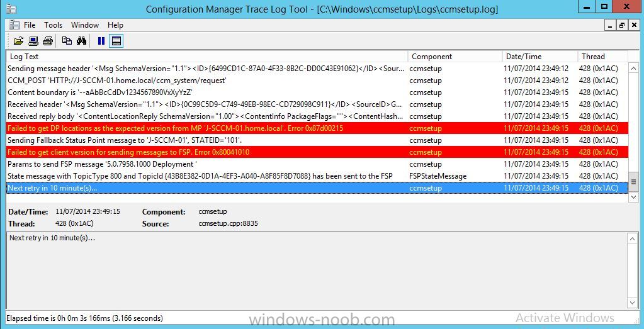This screenshot has width=644, height=329.
Task: Select the CCM_POST request log row
Action: tap(317, 81)
